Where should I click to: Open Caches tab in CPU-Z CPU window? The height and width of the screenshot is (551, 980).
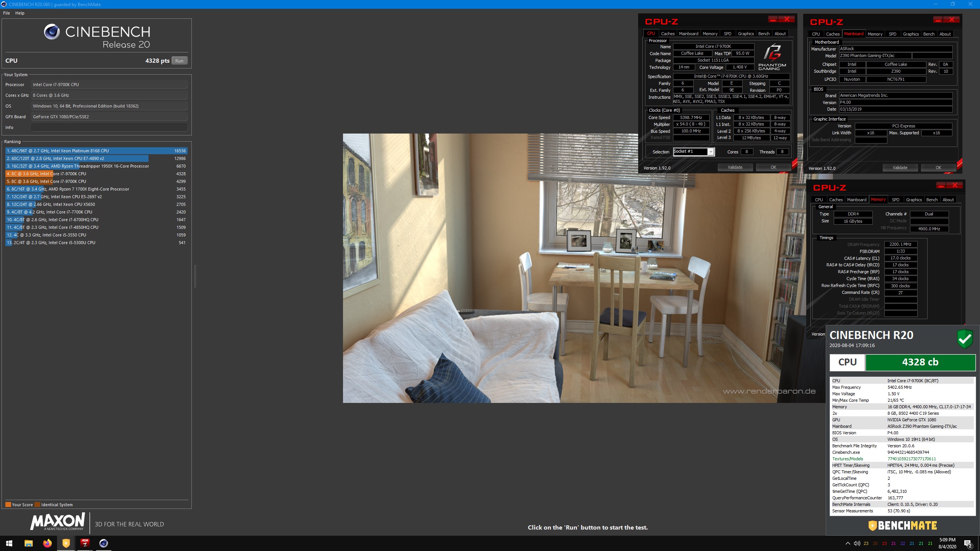668,34
